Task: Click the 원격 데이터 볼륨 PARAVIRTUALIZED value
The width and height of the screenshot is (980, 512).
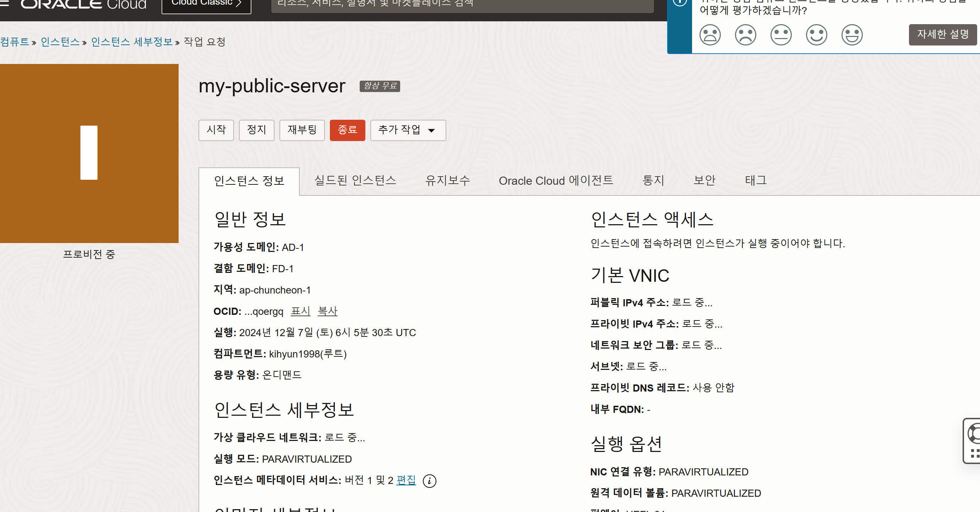Action: 716,494
